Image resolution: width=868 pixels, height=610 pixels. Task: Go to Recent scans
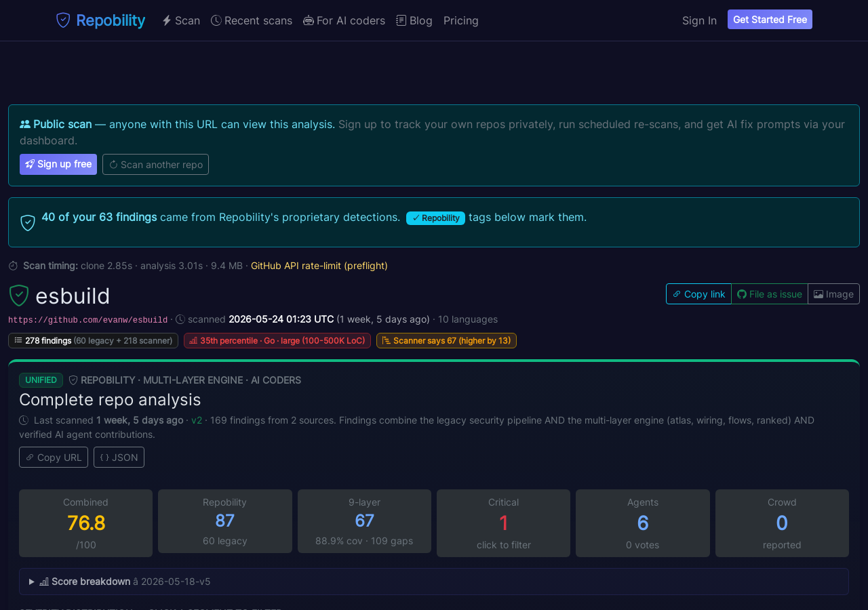[252, 20]
